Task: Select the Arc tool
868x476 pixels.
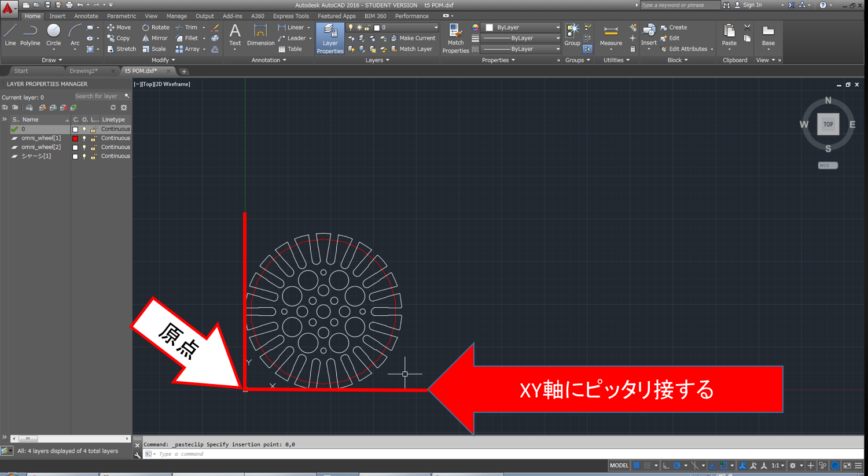Action: point(75,35)
